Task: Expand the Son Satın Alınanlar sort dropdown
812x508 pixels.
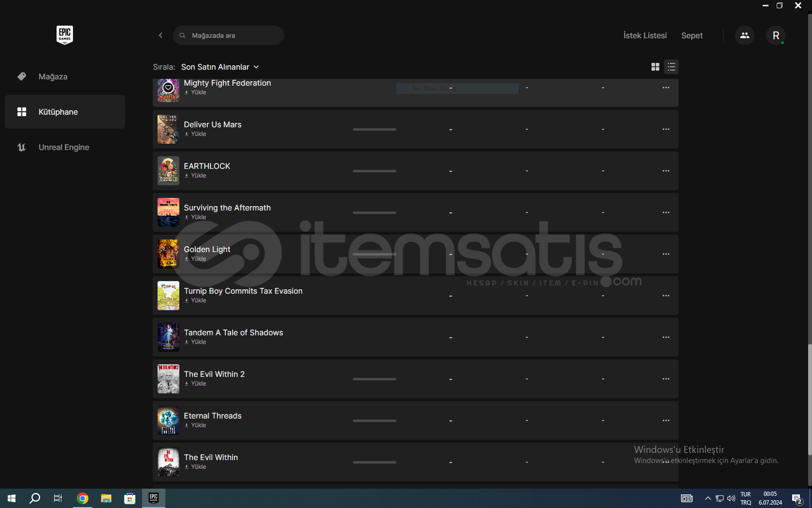Action: tap(220, 67)
